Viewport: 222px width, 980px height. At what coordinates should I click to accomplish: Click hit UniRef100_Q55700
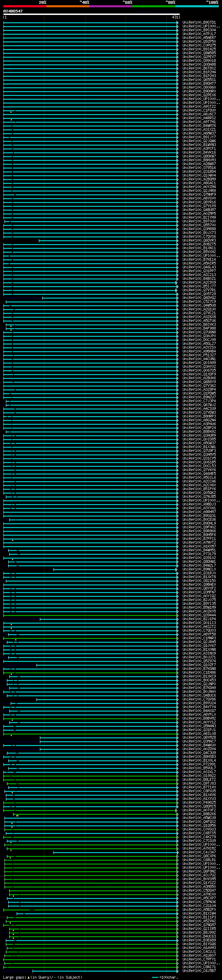tap(199, 225)
